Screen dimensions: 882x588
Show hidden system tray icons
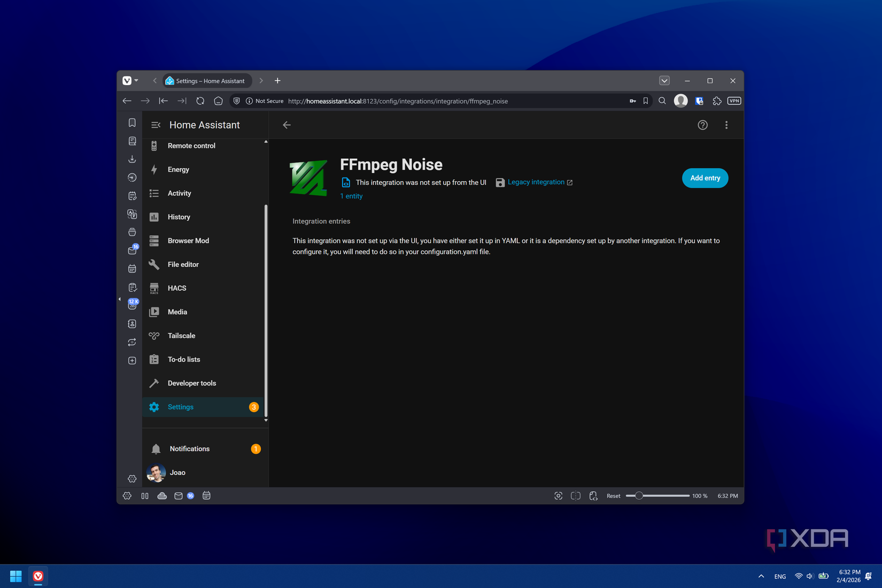(x=761, y=576)
